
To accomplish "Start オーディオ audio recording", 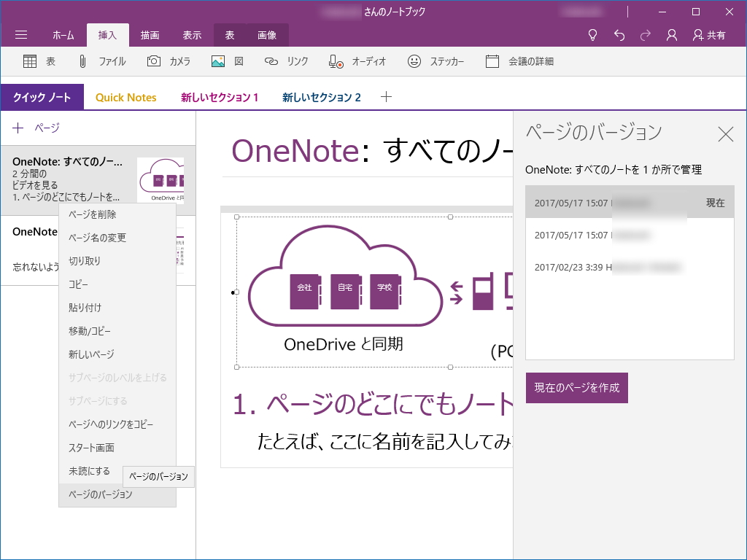I will click(x=357, y=61).
